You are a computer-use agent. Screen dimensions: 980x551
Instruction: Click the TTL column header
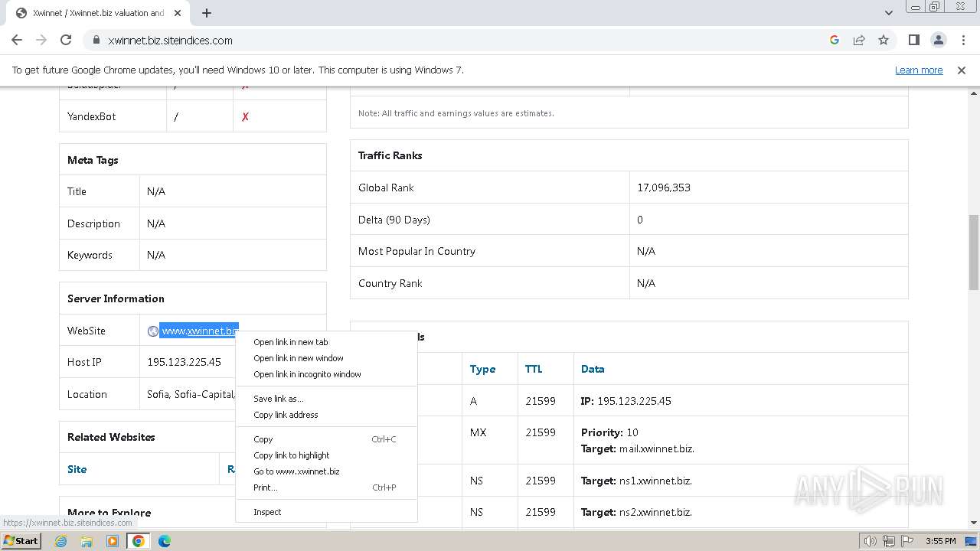534,369
